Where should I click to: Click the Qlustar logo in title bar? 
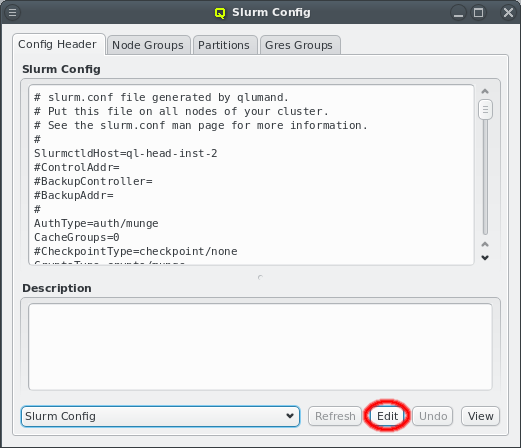point(220,13)
